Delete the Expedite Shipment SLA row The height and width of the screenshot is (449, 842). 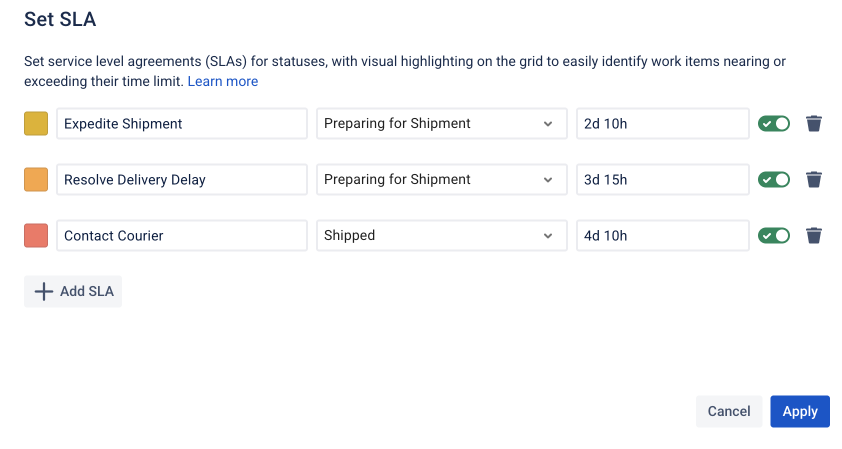coord(814,124)
